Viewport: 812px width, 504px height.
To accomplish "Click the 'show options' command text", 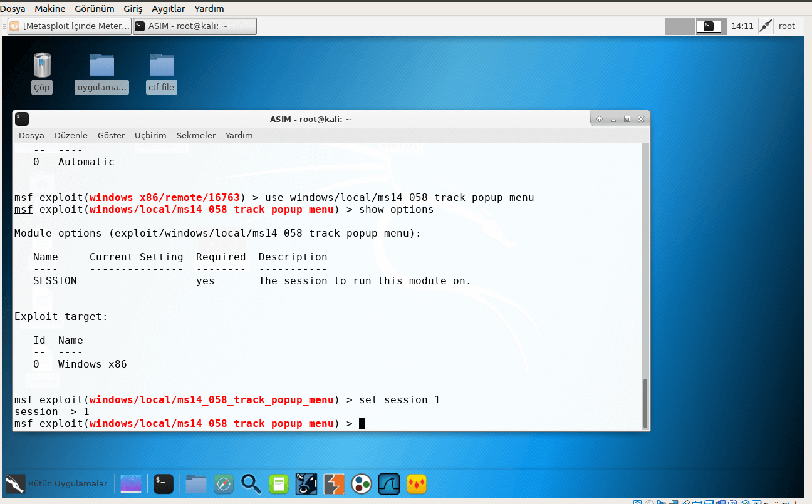I will [x=397, y=209].
